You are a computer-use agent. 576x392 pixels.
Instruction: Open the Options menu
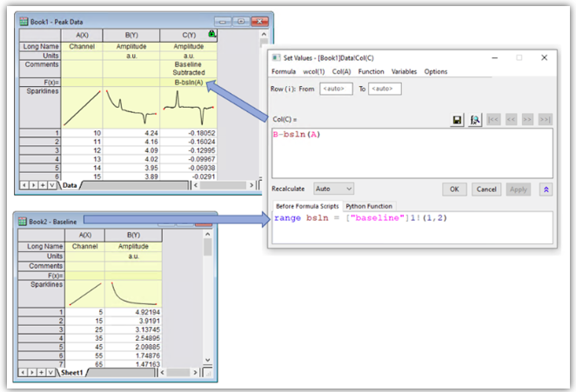pos(436,71)
